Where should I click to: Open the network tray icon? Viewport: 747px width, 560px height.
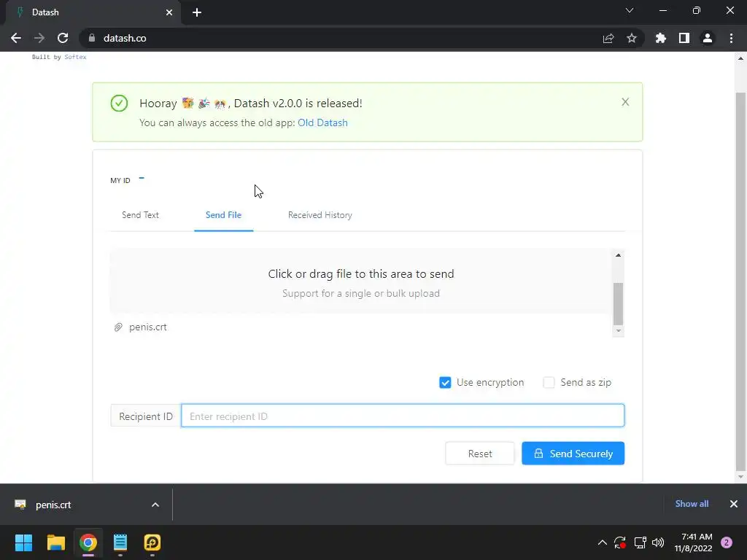tap(640, 542)
